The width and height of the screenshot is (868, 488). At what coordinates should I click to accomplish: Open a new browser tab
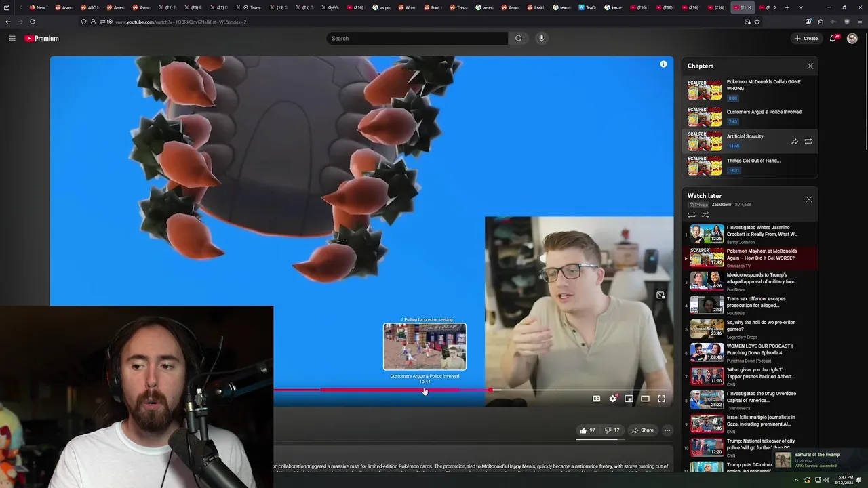(787, 7)
